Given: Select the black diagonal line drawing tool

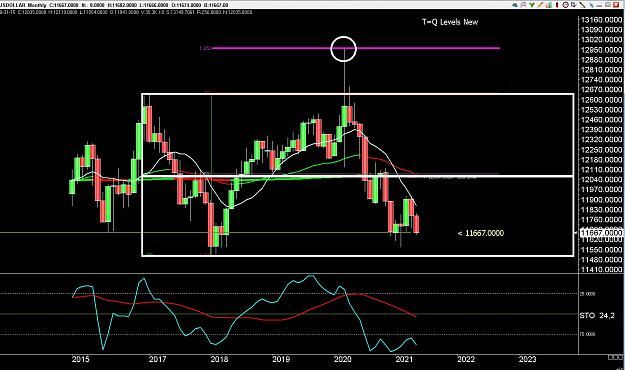Looking at the screenshot, I should 582,5.
